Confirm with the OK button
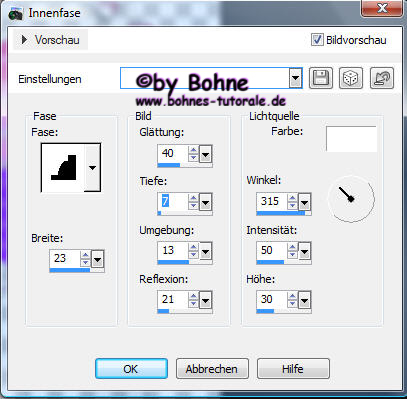 click(131, 369)
